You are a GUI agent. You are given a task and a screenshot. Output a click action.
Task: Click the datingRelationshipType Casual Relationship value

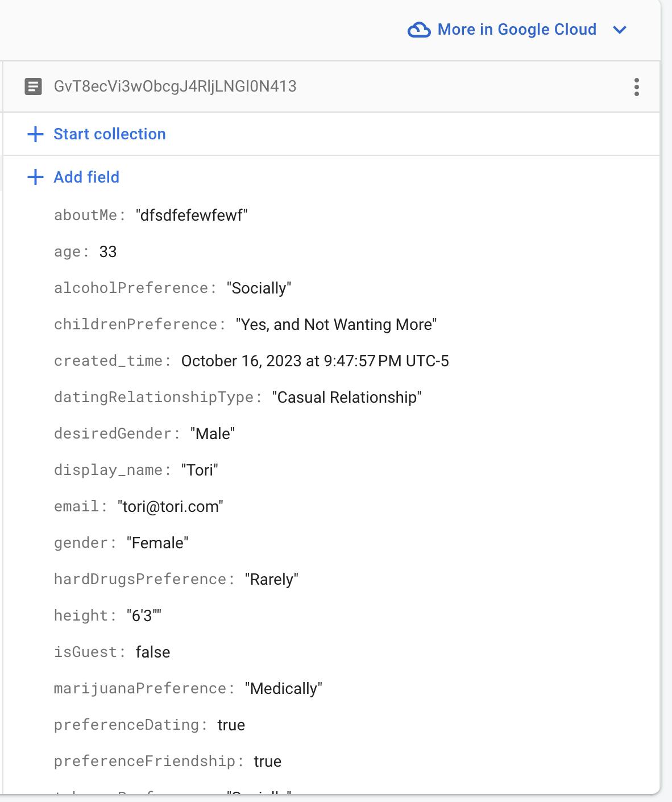[x=347, y=397]
